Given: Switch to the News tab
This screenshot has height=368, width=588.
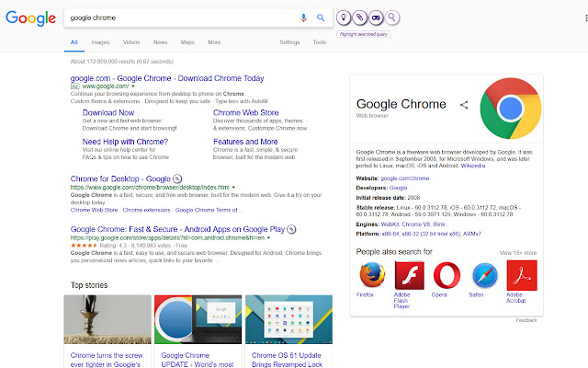Looking at the screenshot, I should click(x=160, y=42).
